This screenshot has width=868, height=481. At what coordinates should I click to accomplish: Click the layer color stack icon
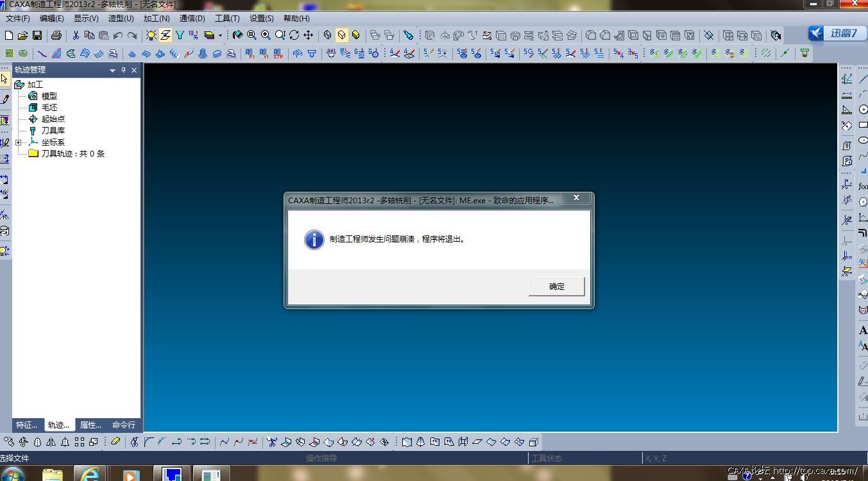click(209, 35)
